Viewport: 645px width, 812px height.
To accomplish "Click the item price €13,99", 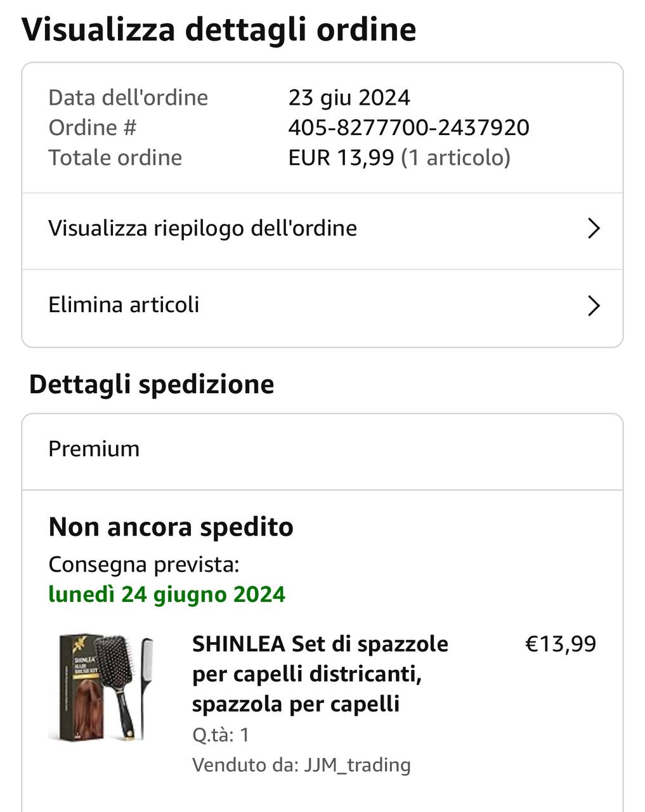I will (x=561, y=644).
